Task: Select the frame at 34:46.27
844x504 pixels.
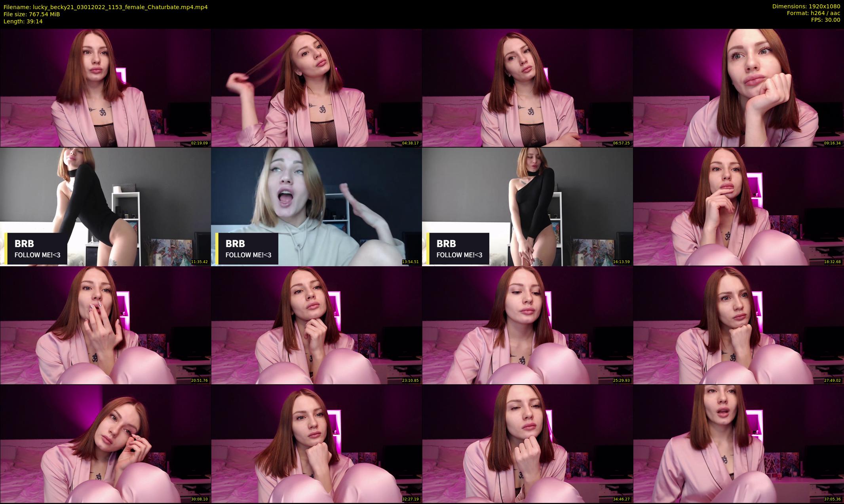Action: coord(527,443)
